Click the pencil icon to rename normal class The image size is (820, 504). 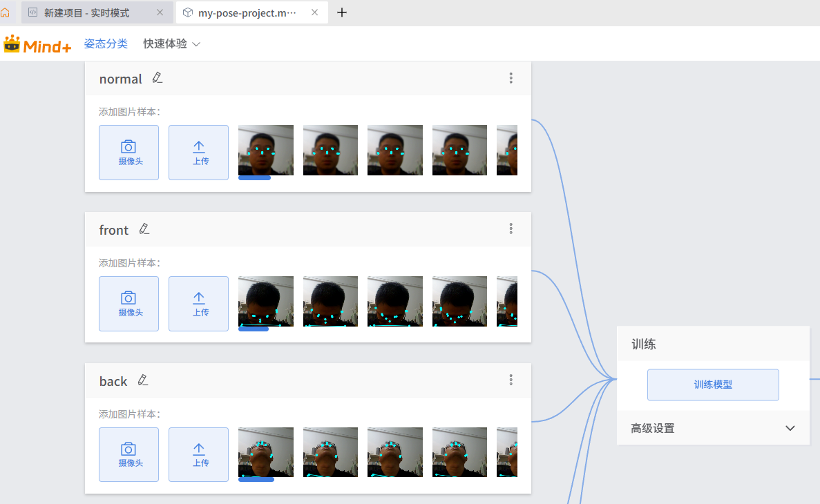[158, 78]
